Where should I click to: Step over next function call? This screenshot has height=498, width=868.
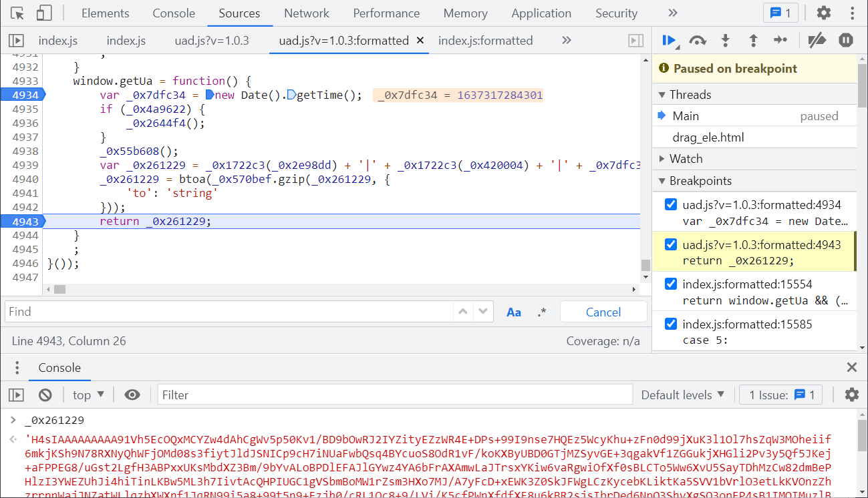click(698, 41)
